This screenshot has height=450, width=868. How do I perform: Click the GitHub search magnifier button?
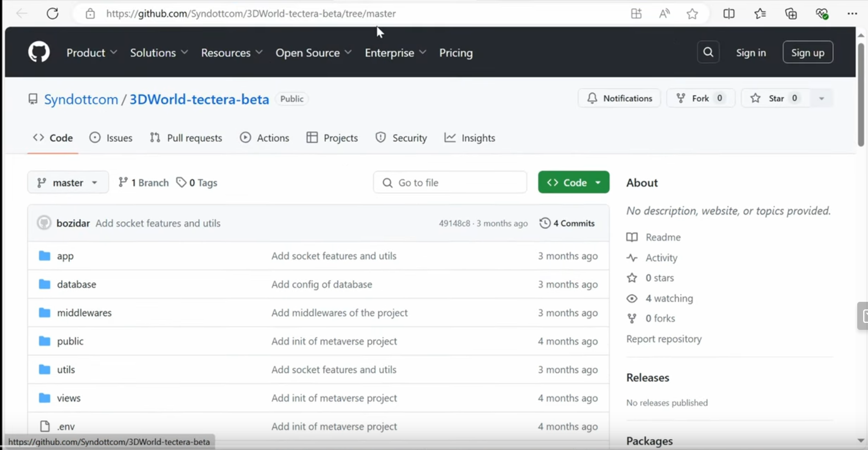tap(708, 52)
